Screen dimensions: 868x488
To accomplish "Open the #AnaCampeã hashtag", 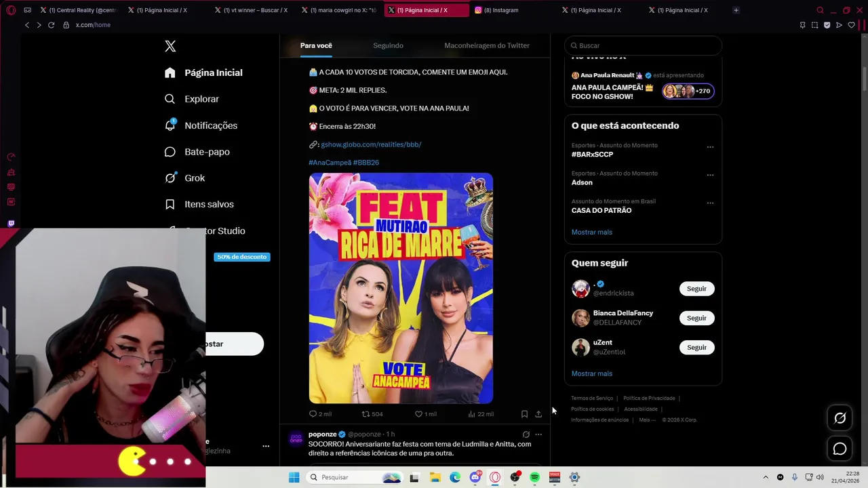I will coord(330,163).
